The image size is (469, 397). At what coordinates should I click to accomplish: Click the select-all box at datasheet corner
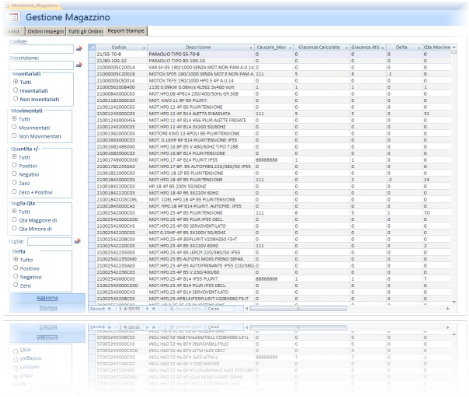click(92, 47)
